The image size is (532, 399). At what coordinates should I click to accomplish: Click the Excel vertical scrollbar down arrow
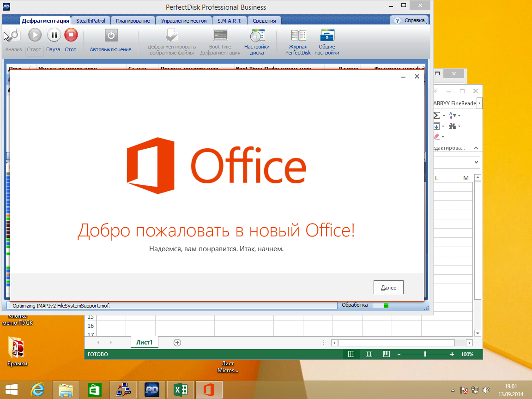(x=478, y=333)
